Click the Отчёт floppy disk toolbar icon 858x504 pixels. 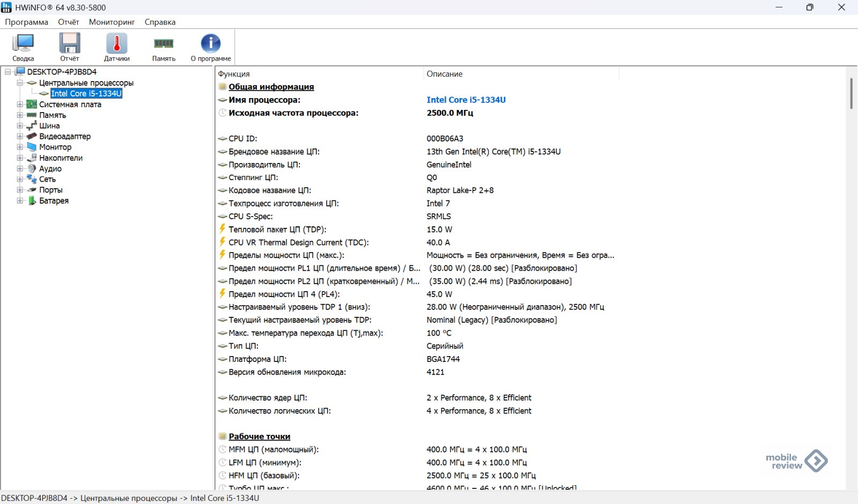69,47
